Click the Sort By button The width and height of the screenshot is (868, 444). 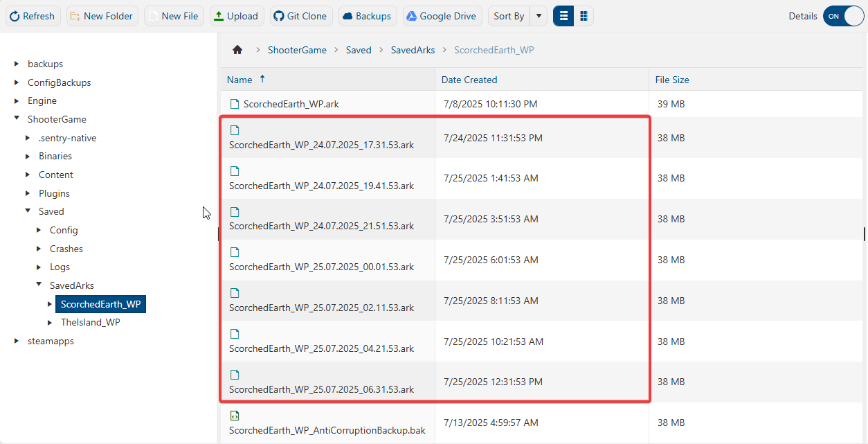pos(509,16)
